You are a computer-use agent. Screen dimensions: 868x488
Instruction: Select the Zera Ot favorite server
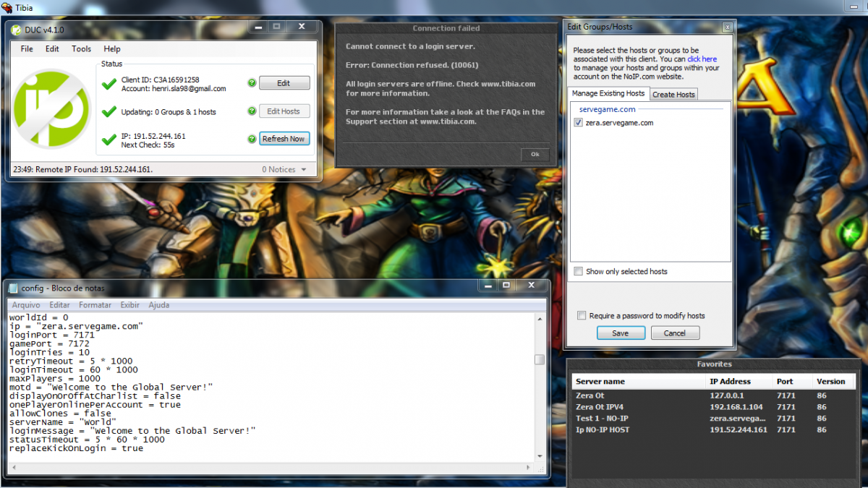coord(713,395)
